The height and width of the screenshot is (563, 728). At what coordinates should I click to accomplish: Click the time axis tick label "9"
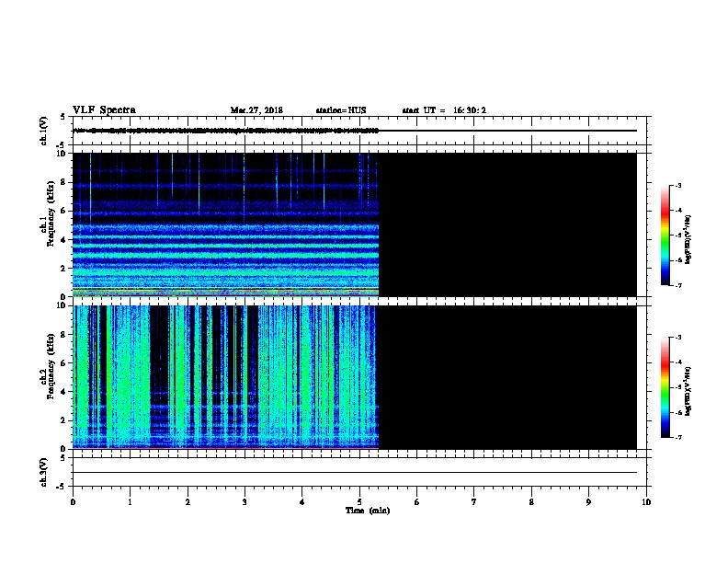tap(588, 502)
